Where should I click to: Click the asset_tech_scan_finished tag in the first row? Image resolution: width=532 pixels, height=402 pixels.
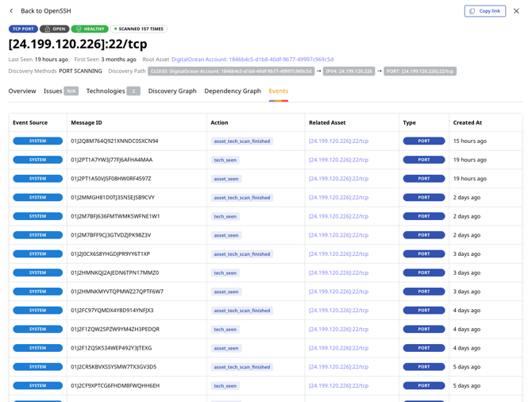tap(241, 141)
